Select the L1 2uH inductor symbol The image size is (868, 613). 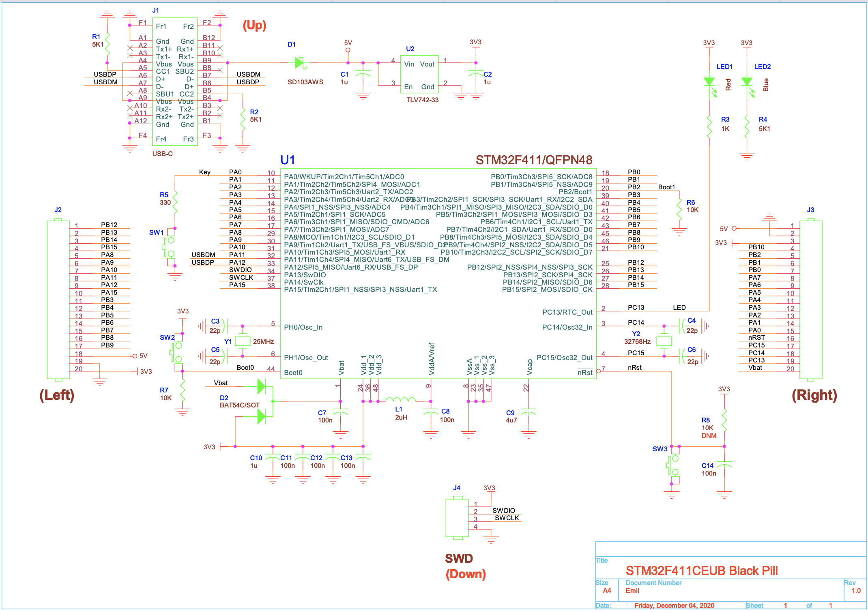401,400
